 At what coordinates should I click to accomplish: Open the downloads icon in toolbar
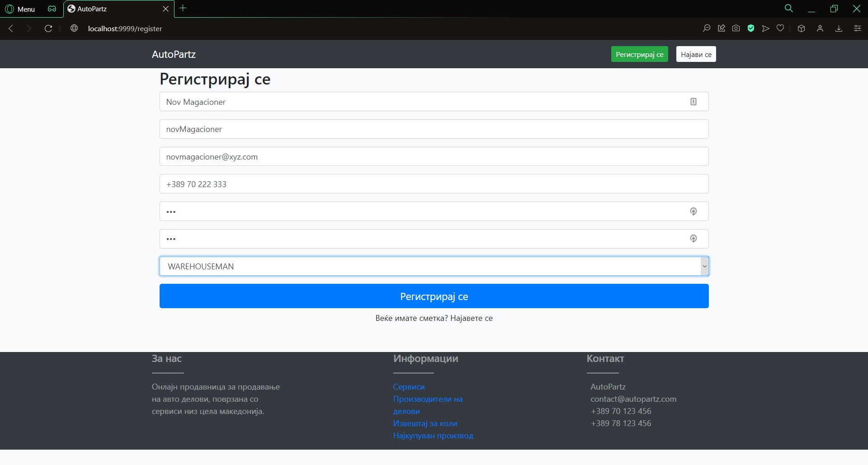point(839,28)
